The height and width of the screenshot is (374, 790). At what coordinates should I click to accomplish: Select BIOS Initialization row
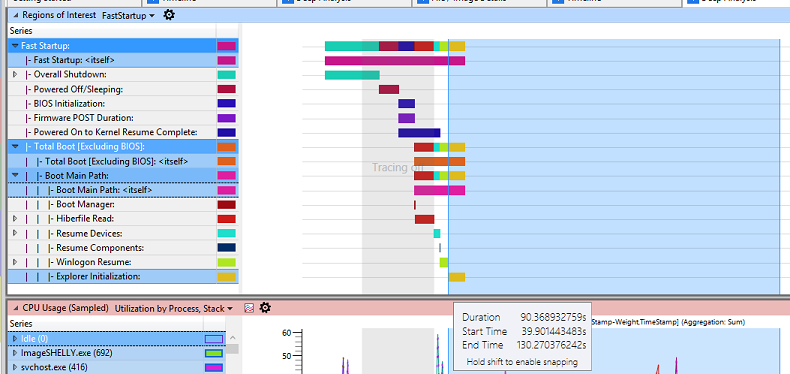tap(123, 103)
